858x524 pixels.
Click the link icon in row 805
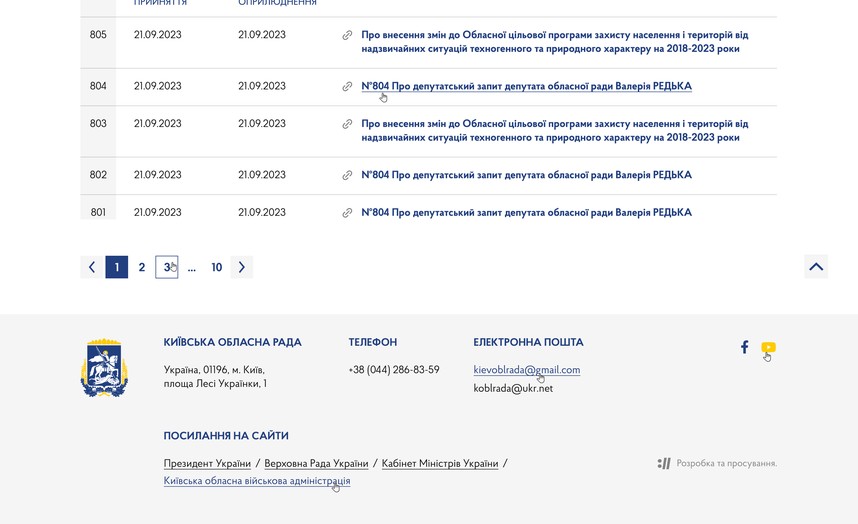347,36
